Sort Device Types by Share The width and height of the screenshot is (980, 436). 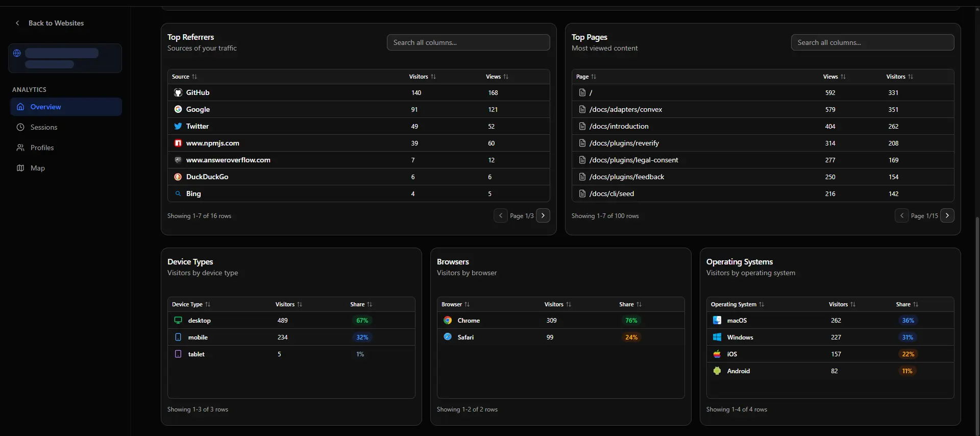pyautogui.click(x=361, y=304)
